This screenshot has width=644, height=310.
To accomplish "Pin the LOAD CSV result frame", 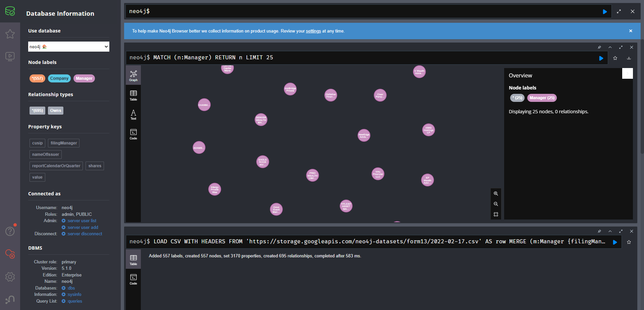I will coord(599,231).
